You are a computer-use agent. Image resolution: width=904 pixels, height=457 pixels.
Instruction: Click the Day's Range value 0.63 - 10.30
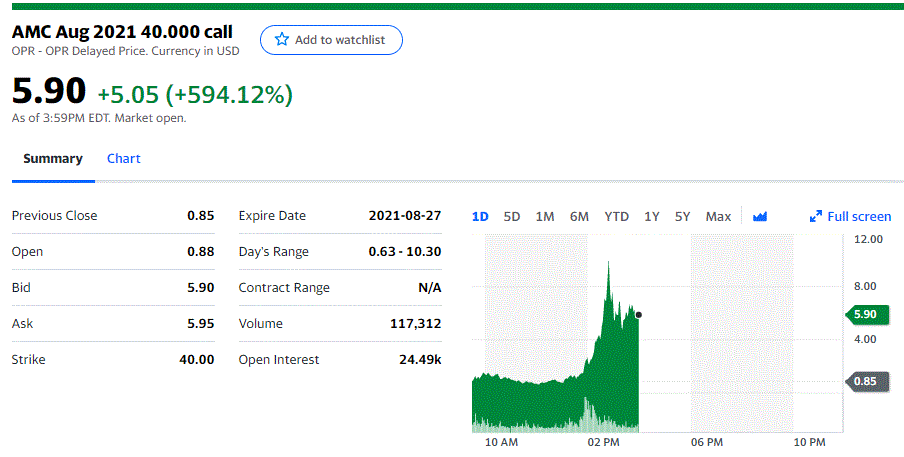405,252
